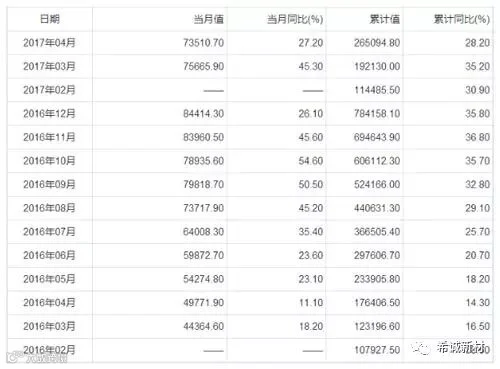The height and width of the screenshot is (369, 500).
Task: Click cumulative growth 14.30 for 2016年04月
Action: (478, 303)
